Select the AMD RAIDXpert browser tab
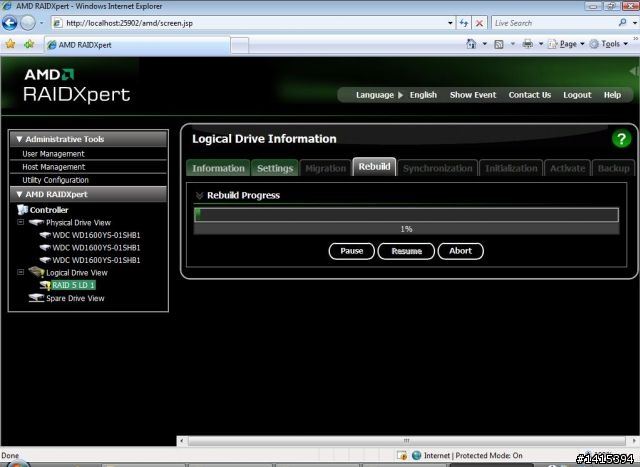Viewport: 640px width, 467px height. [137, 45]
